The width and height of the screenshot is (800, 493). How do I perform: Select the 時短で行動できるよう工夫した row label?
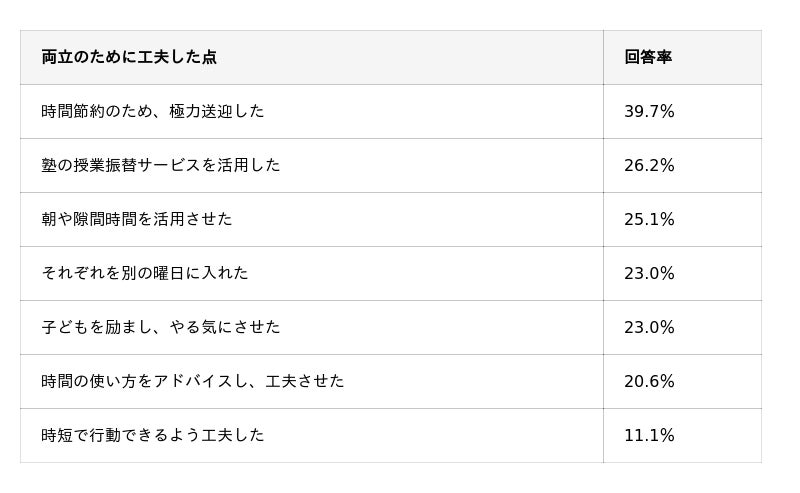tap(153, 435)
